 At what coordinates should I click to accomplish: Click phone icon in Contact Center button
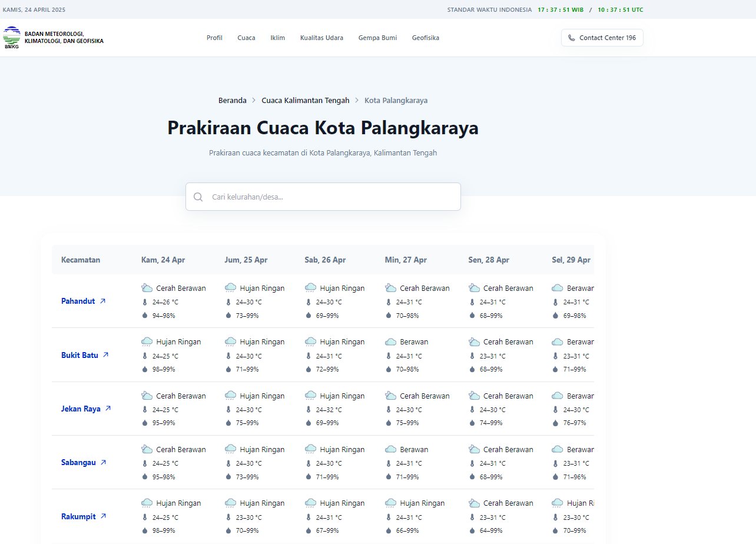[x=571, y=38]
